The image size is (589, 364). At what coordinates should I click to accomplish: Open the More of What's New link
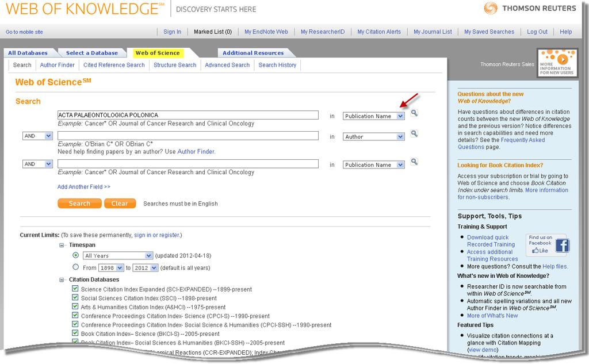pos(492,316)
